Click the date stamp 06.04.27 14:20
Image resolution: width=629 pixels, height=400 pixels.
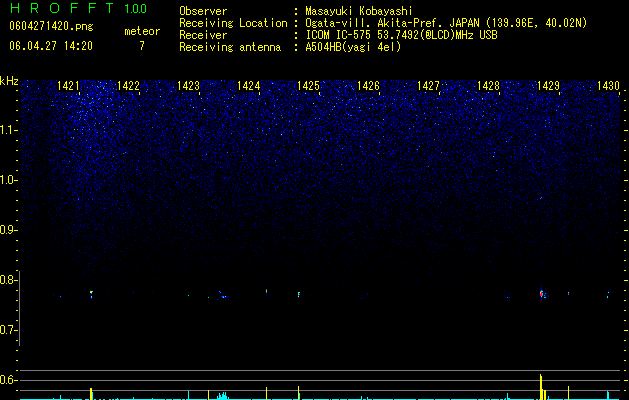(x=51, y=46)
